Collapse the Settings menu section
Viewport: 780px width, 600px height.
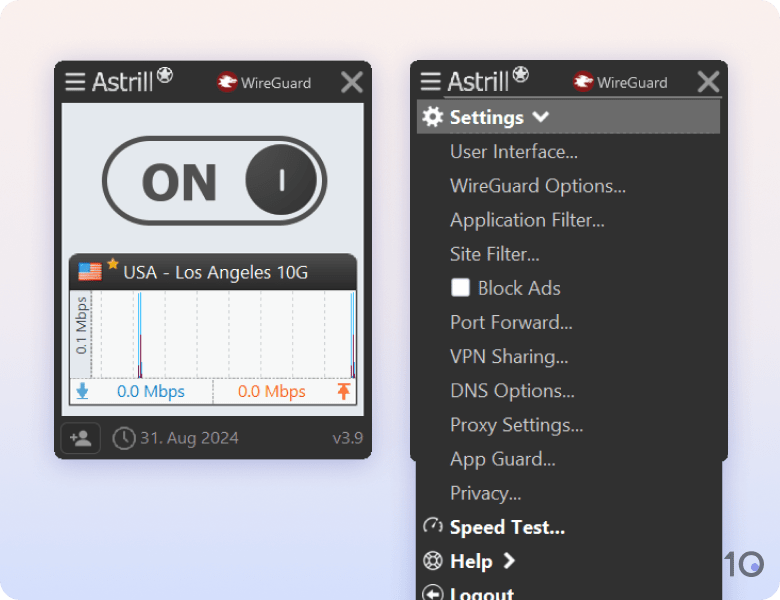coord(569,117)
